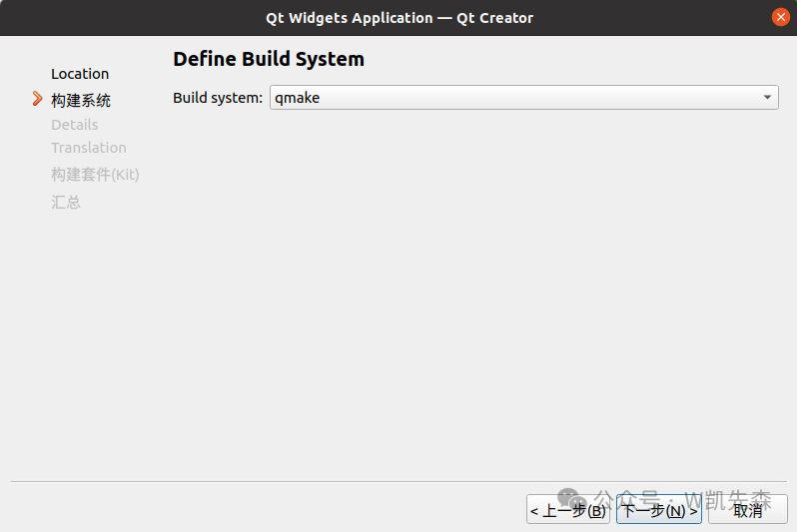Image resolution: width=797 pixels, height=532 pixels.
Task: Go back with the 上一步(B) button
Action: pyautogui.click(x=567, y=510)
